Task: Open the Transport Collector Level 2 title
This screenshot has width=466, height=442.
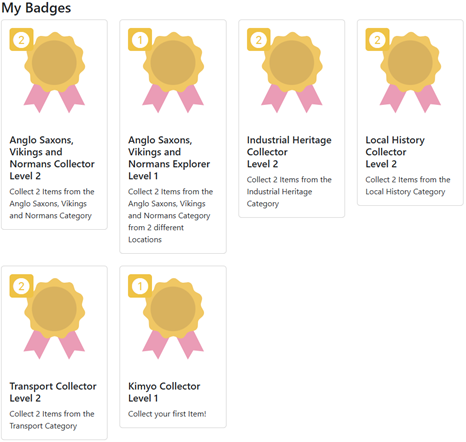Action: [53, 392]
